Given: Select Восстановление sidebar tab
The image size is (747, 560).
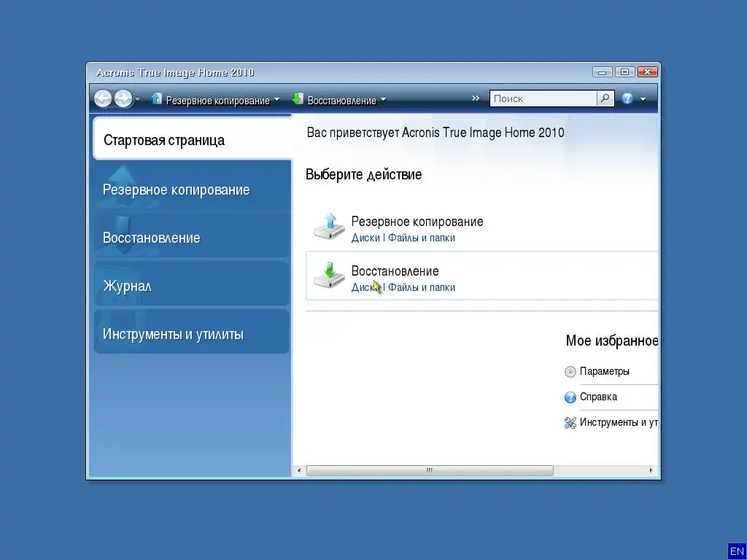Looking at the screenshot, I should pos(192,236).
